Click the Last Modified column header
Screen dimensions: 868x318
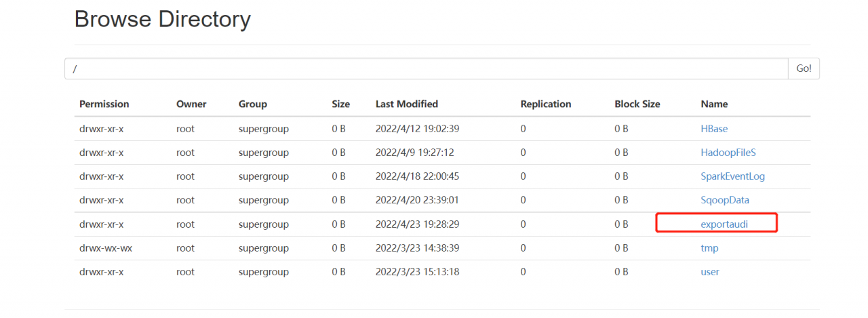pos(407,104)
